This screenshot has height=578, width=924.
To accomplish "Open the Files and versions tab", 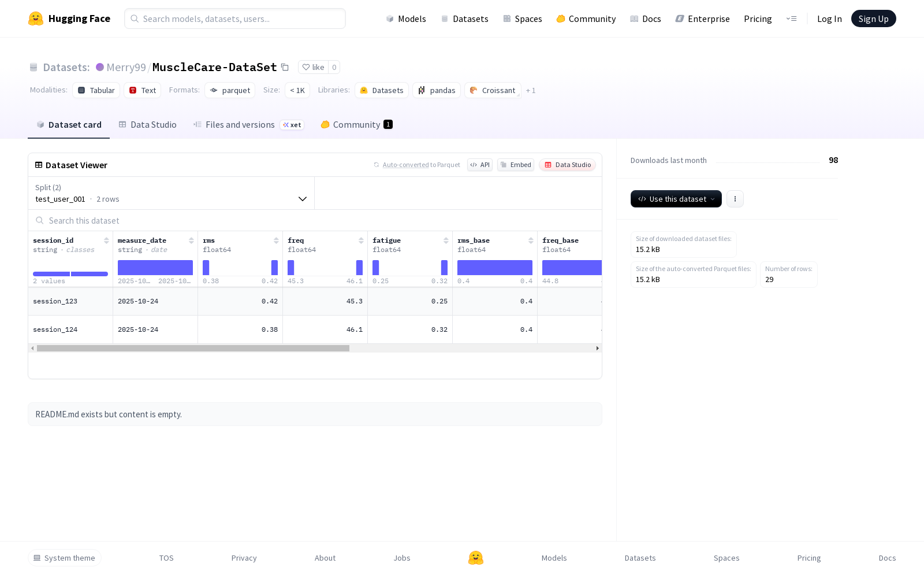I will pyautogui.click(x=248, y=125).
